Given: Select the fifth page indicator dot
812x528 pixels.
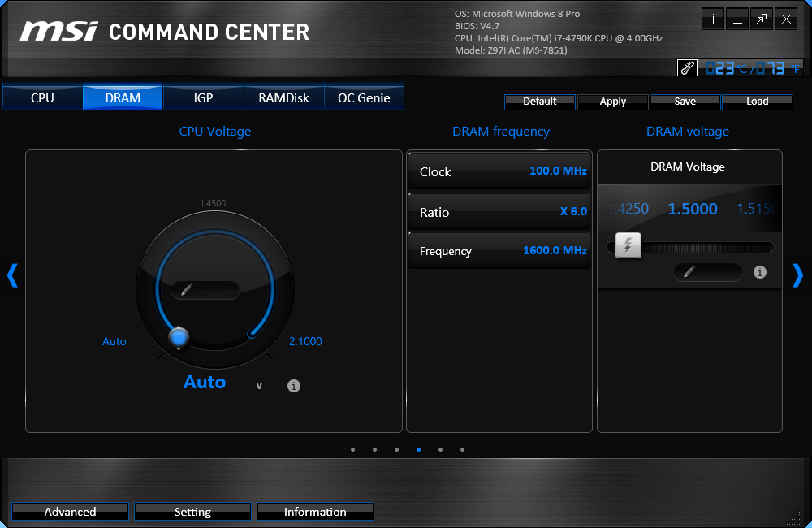Looking at the screenshot, I should [x=440, y=450].
